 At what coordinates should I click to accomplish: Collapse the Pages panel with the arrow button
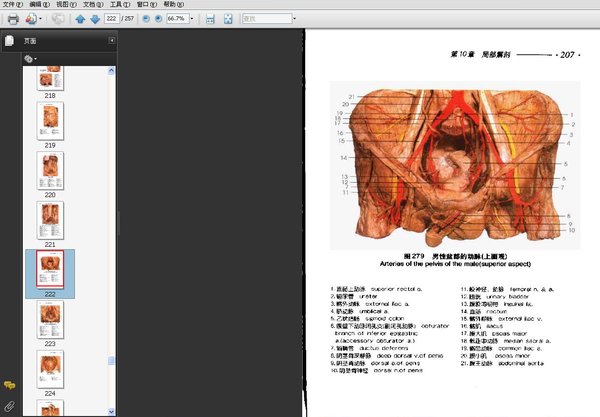coord(112,40)
